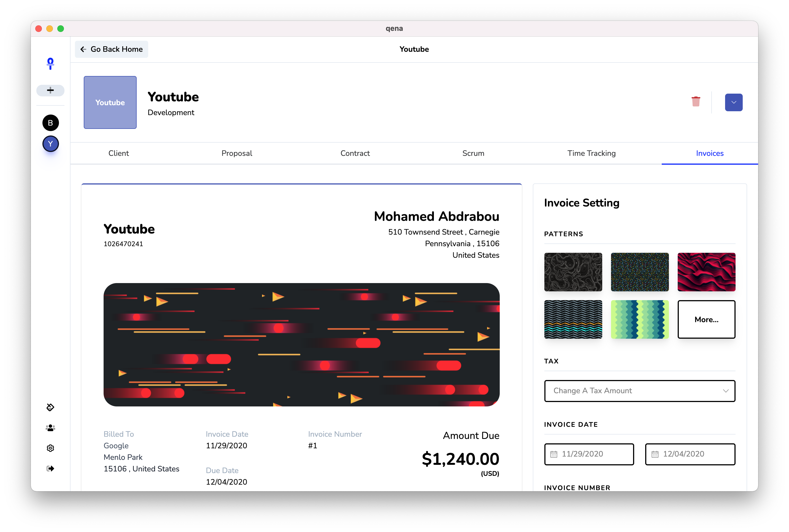
Task: Click the paint bucket theme icon
Action: (x=50, y=407)
